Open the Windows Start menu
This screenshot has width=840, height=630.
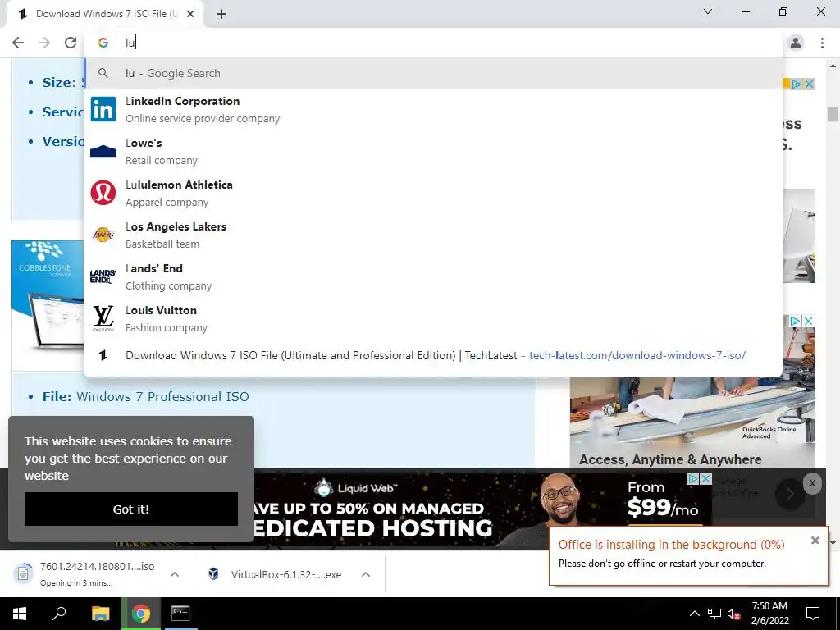point(20,614)
